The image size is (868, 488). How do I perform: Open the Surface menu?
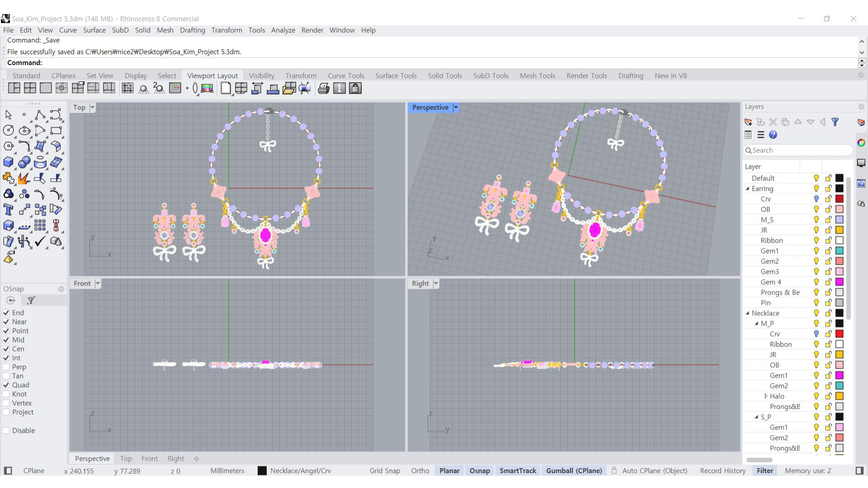click(94, 30)
